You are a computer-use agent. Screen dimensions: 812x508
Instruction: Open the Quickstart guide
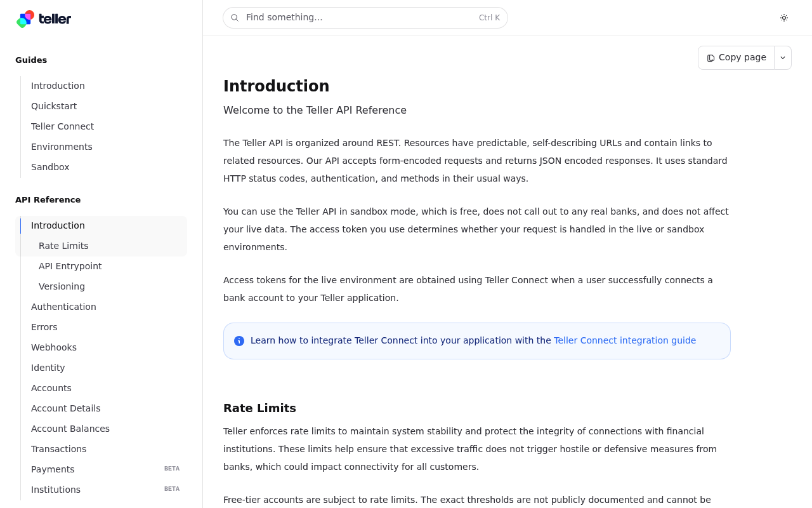pos(54,106)
